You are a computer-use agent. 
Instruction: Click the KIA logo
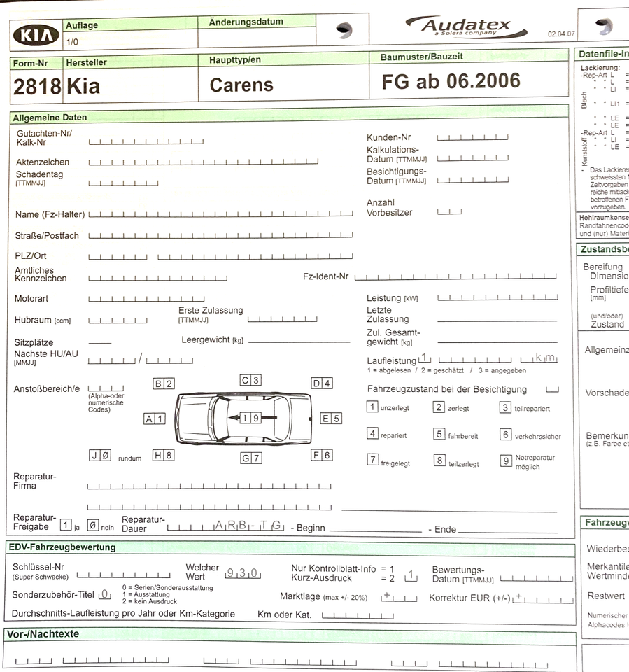(36, 35)
